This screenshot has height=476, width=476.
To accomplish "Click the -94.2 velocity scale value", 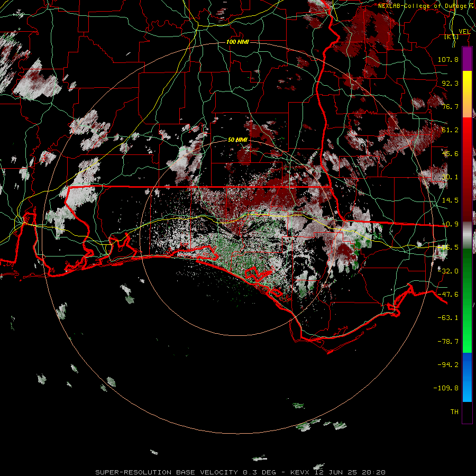I will pos(448,365).
